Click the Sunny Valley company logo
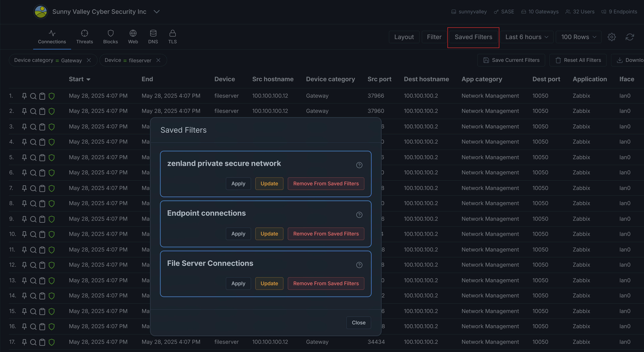The height and width of the screenshot is (352, 644). click(x=41, y=12)
